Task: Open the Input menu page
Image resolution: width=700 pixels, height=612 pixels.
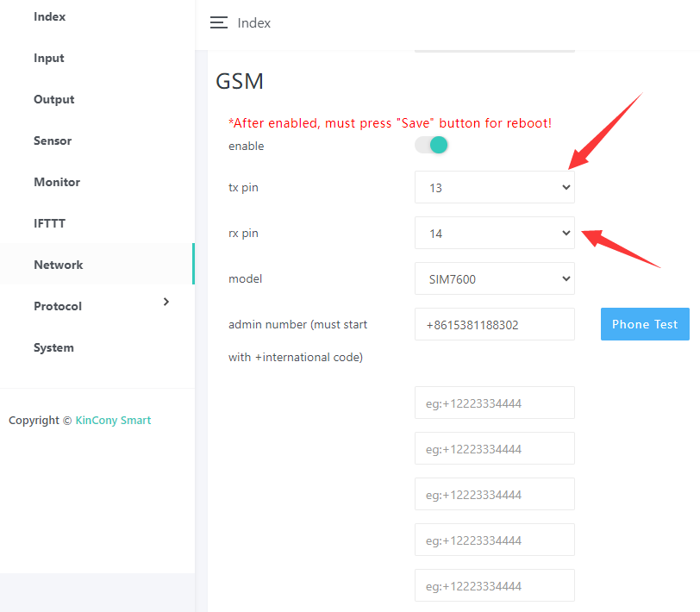Action: [x=49, y=58]
